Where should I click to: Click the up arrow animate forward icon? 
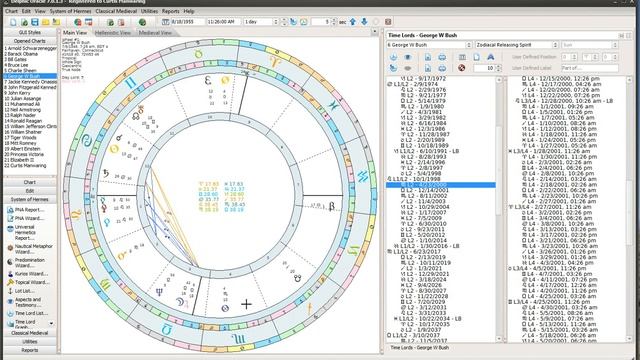click(353, 22)
